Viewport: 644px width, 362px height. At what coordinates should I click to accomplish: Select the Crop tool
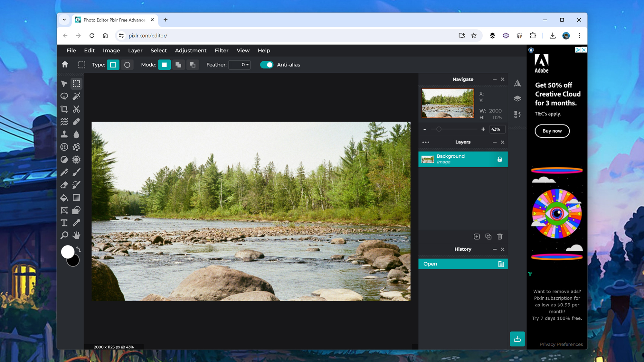(64, 109)
